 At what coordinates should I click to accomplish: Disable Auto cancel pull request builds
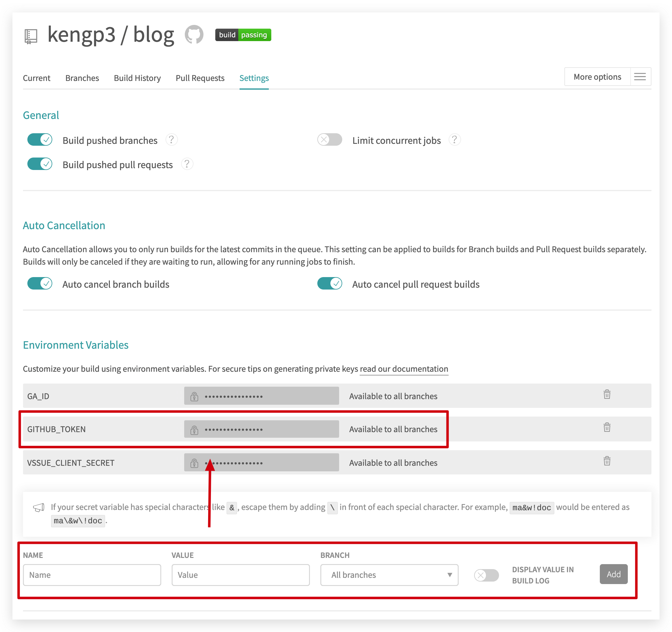(329, 284)
